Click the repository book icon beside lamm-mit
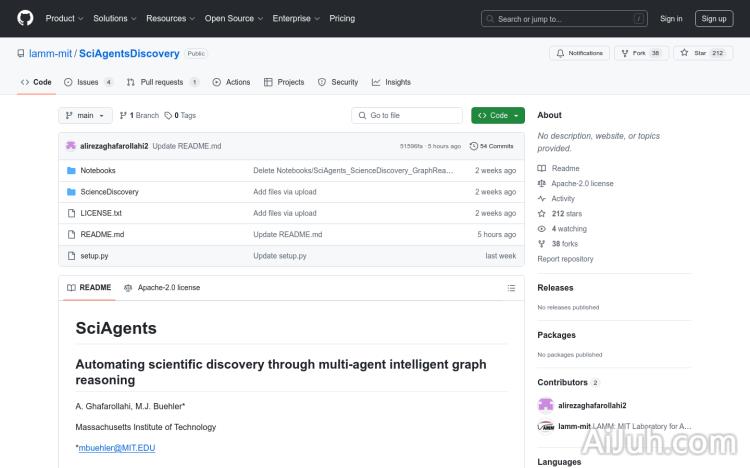Image resolution: width=750 pixels, height=468 pixels. click(21, 54)
